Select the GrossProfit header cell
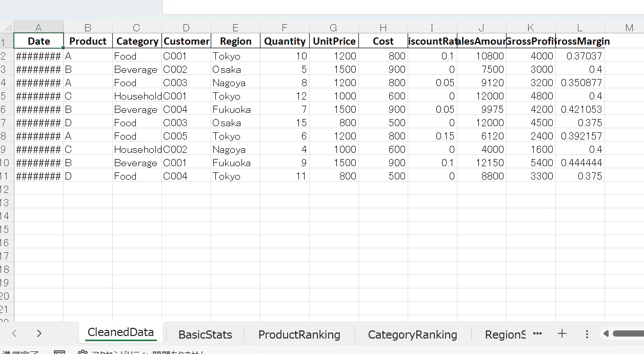This screenshot has width=644, height=354. click(x=531, y=41)
